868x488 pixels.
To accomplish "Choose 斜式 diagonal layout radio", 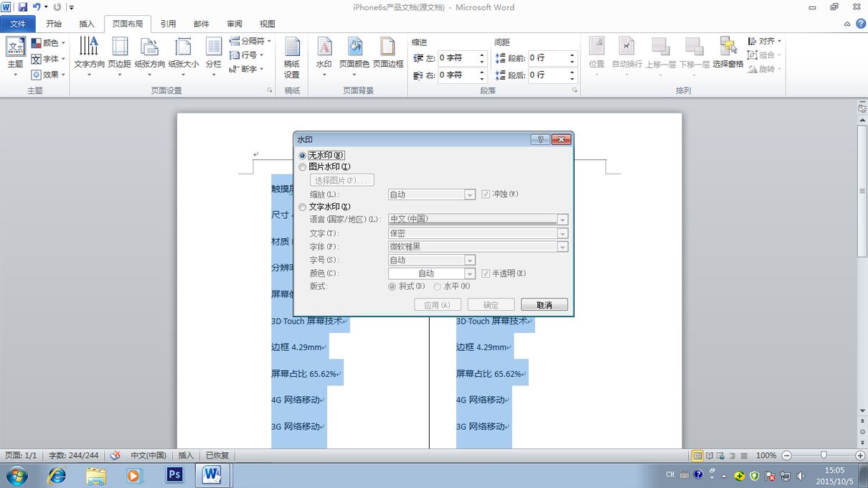I will (x=392, y=286).
